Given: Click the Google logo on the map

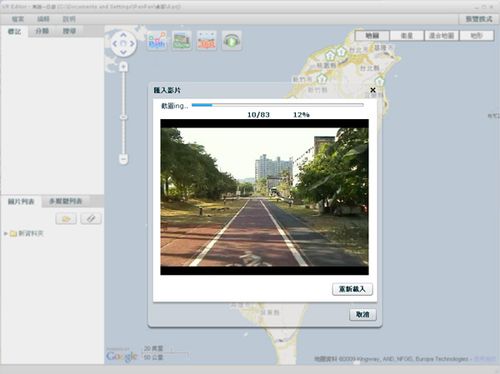Looking at the screenshot, I should pos(122,356).
